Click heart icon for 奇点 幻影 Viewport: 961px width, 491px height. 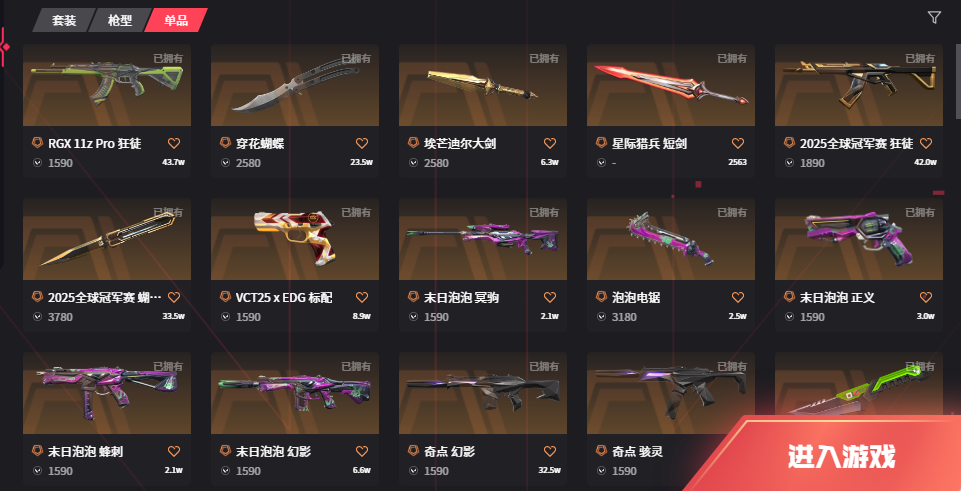point(550,452)
